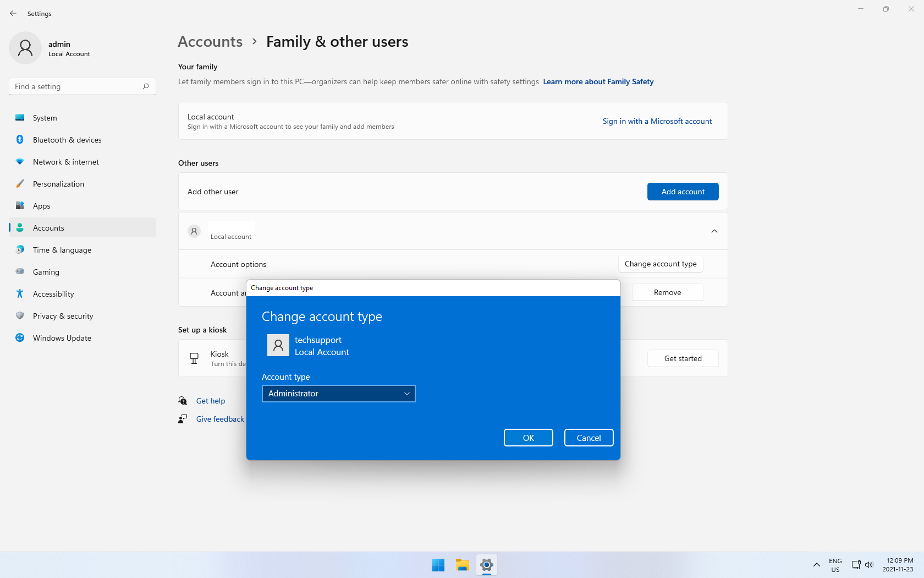Go to Privacy & security section

[x=63, y=316]
